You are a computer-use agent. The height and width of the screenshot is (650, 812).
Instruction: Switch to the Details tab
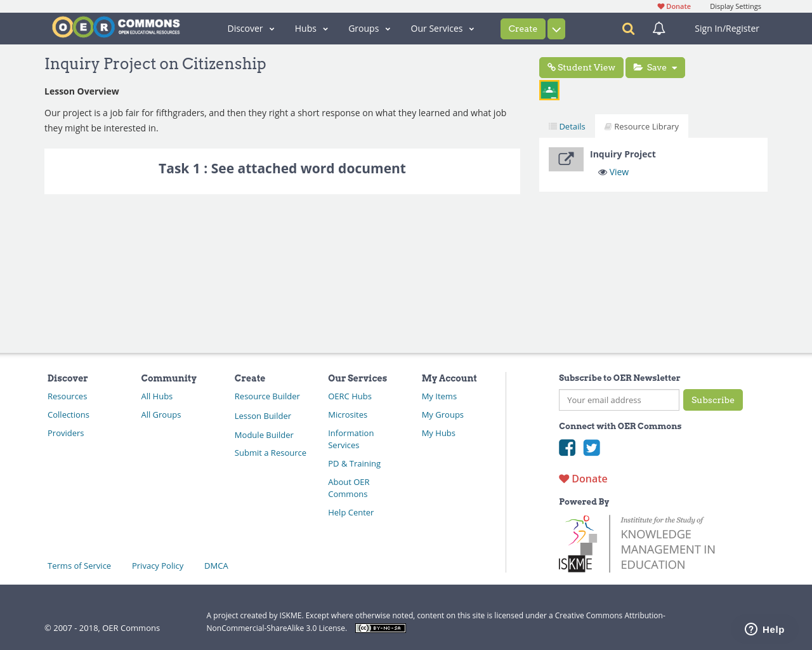coord(566,126)
